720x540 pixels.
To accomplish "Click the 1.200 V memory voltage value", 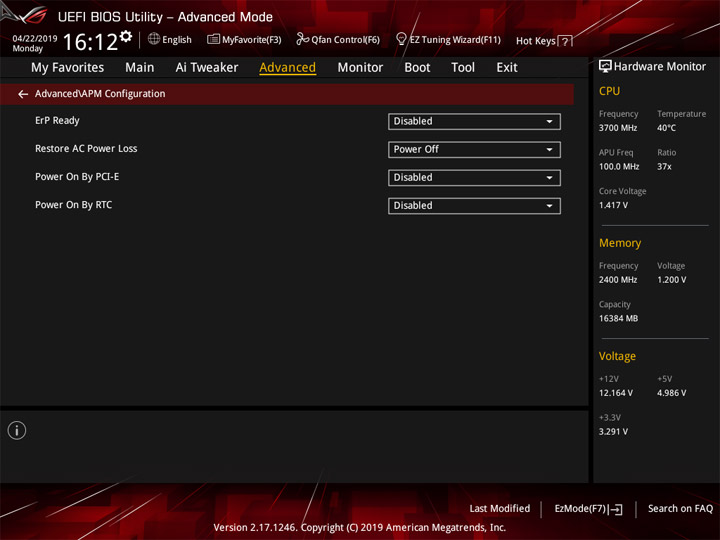I will tap(672, 280).
